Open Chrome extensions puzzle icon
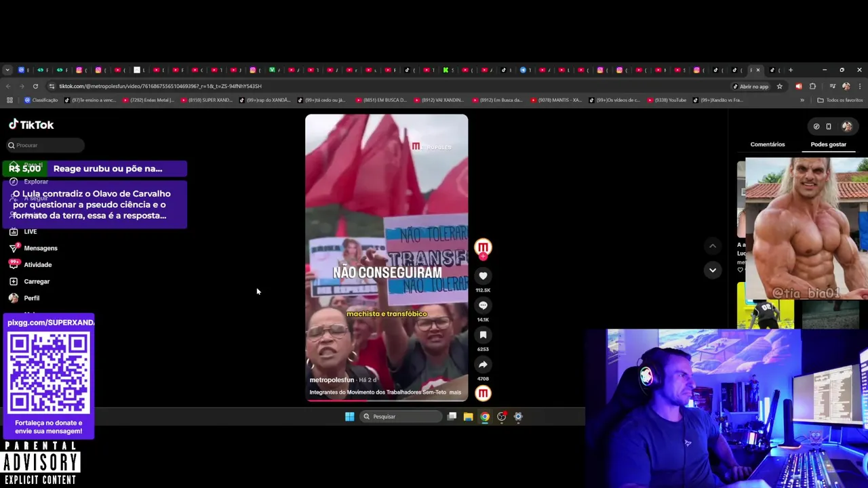The image size is (868, 488). [812, 86]
